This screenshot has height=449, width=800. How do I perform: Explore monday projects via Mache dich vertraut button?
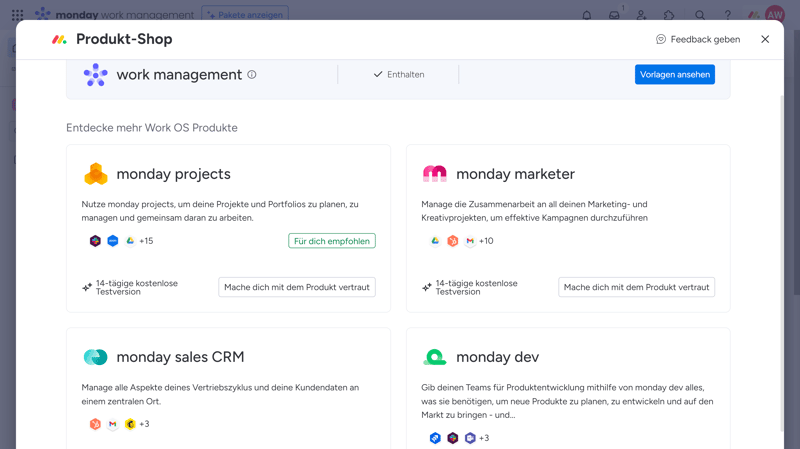[297, 287]
